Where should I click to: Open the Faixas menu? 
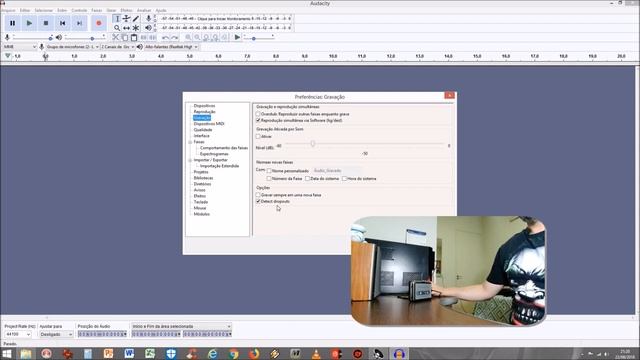click(x=97, y=10)
